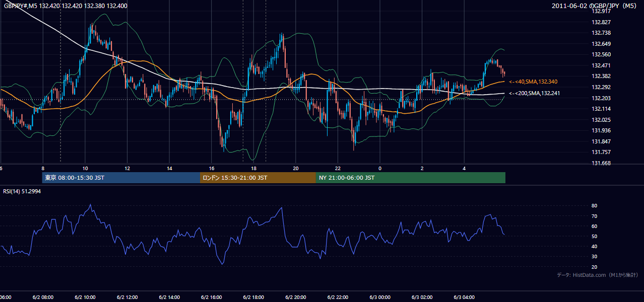Click the 6/2 20:00 time axis label
Viewport: 644px width, 302px height.
[x=295, y=297]
